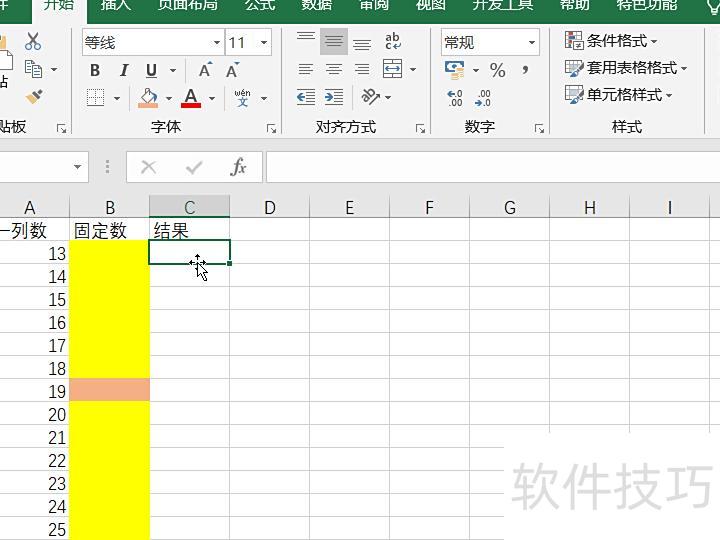Switch to the 数据 tab
Screen dimensions: 720x540
pyautogui.click(x=316, y=5)
